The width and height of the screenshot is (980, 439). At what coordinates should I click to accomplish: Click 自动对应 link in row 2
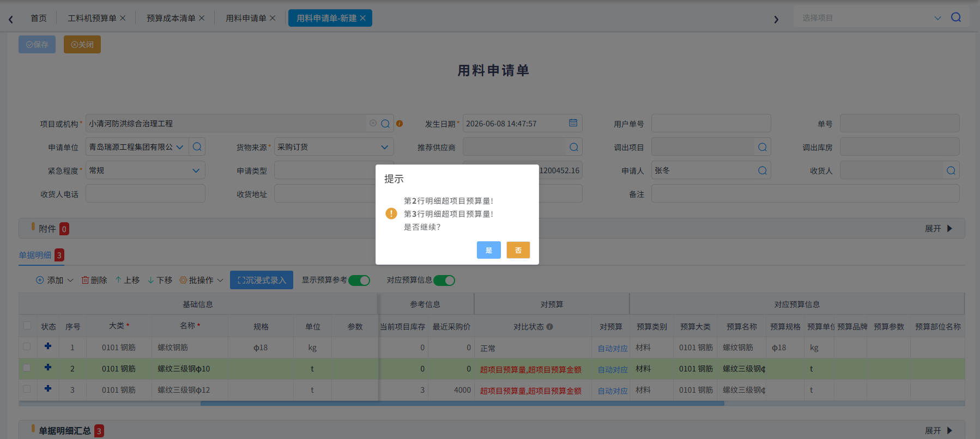pyautogui.click(x=613, y=369)
